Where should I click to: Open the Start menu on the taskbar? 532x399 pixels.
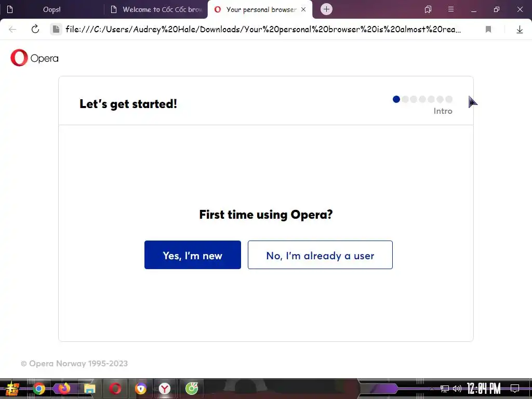(x=11, y=389)
